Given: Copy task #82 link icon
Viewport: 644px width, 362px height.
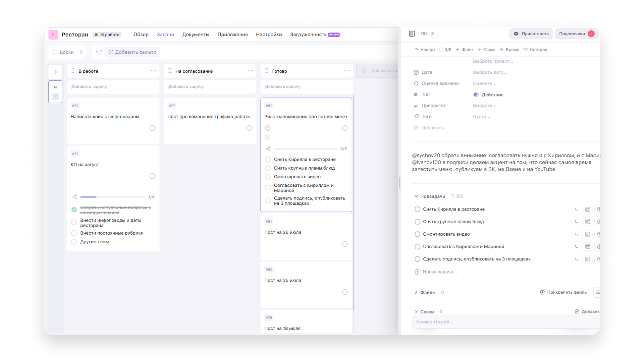Looking at the screenshot, I should 433,34.
